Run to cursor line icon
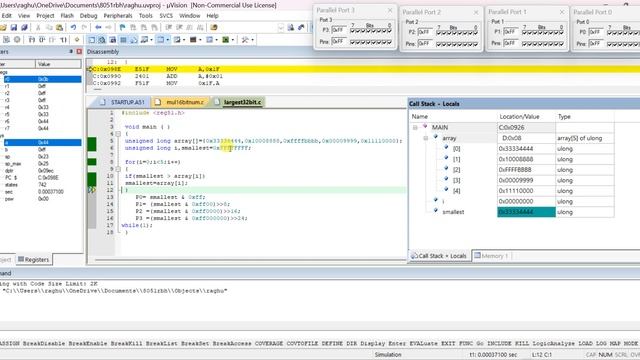Screen dimensions: 640x360 tap(63, 40)
